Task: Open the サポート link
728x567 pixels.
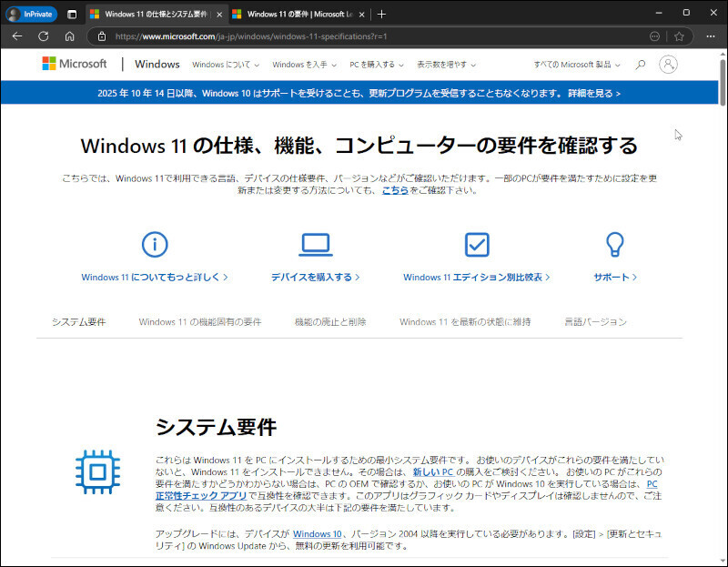Action: pos(615,278)
